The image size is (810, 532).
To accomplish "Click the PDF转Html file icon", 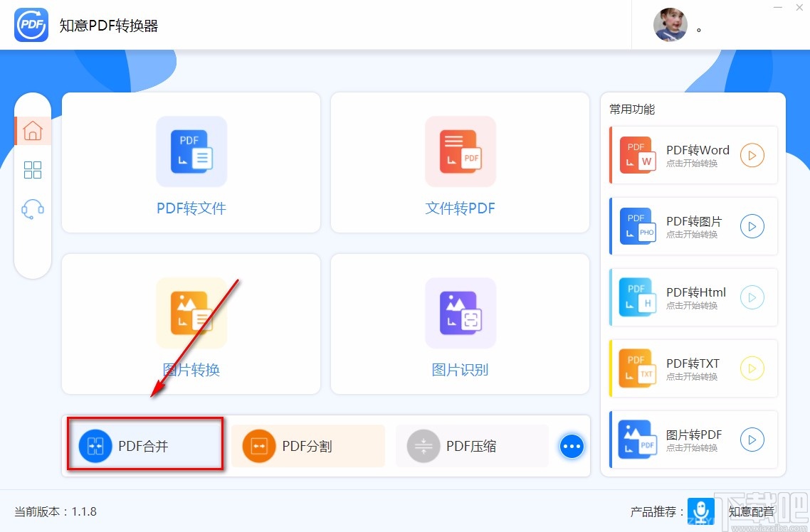I will (638, 297).
